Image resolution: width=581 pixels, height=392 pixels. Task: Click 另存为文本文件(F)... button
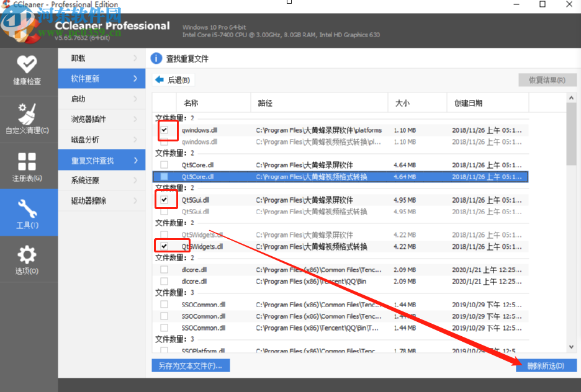191,366
